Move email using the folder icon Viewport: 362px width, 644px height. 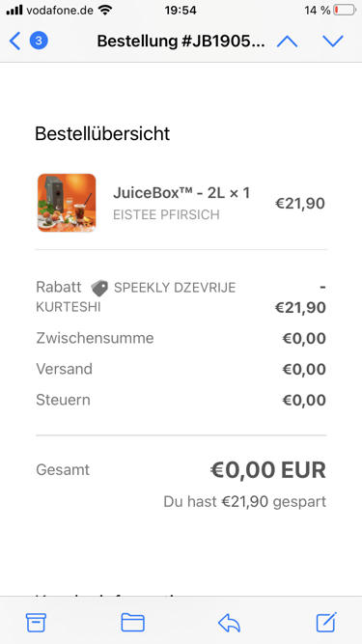pyautogui.click(x=132, y=622)
